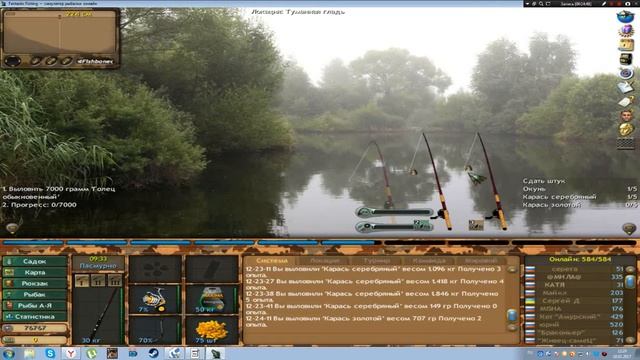
Task: Open Yandex browser from the taskbar
Action: [71, 353]
